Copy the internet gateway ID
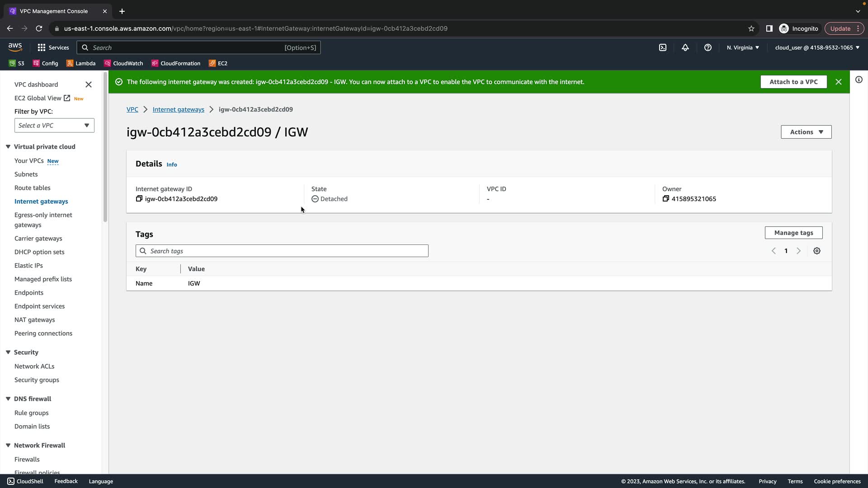This screenshot has width=868, height=488. [139, 199]
